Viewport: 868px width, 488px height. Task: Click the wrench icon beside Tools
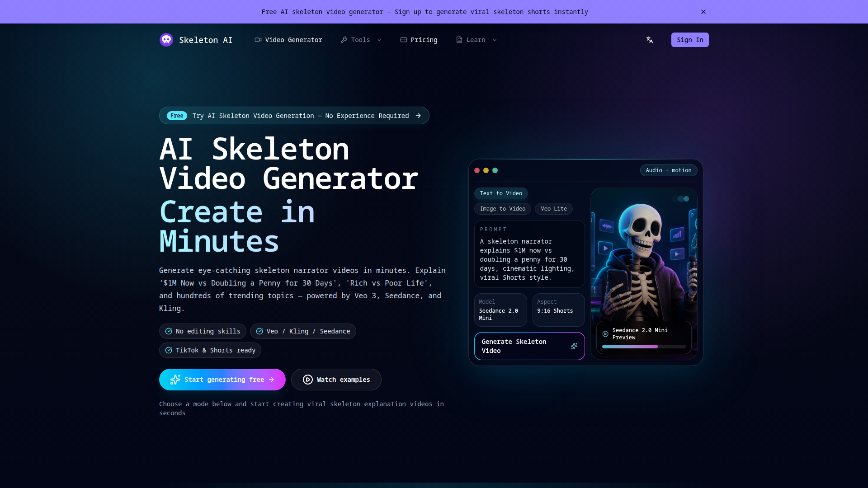tap(344, 40)
